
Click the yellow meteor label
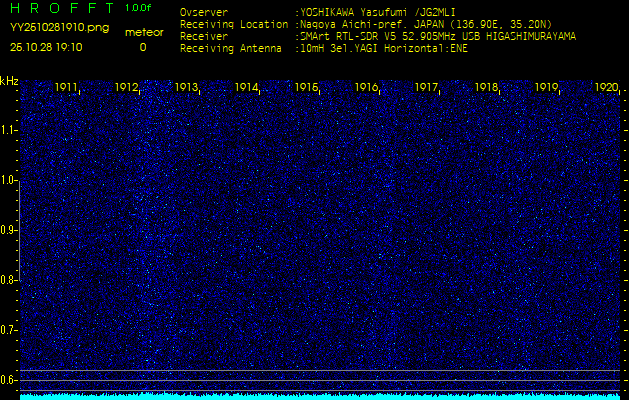pos(142,32)
